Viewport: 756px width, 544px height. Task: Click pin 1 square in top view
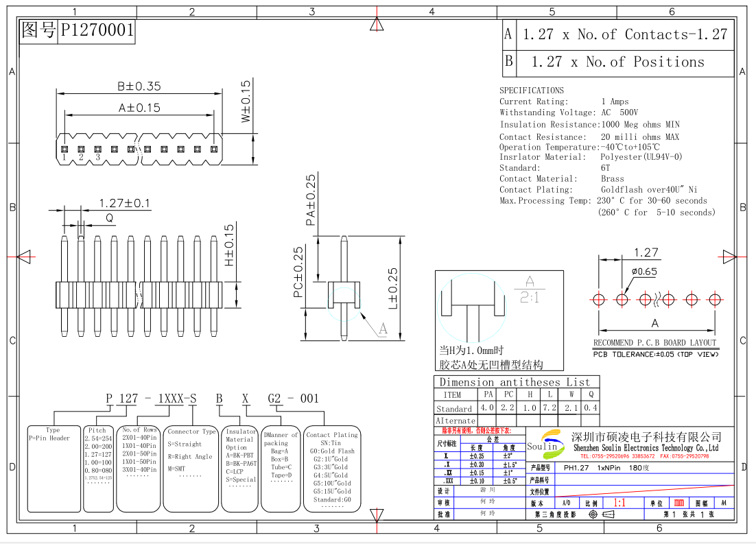tap(63, 148)
